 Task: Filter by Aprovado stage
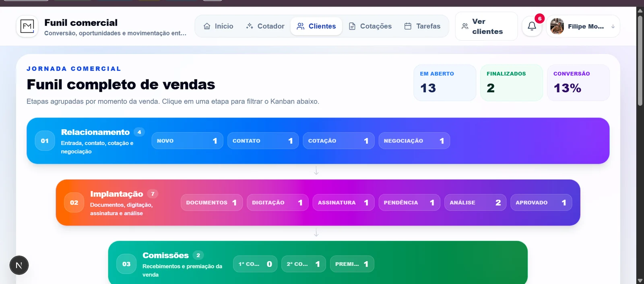point(541,203)
